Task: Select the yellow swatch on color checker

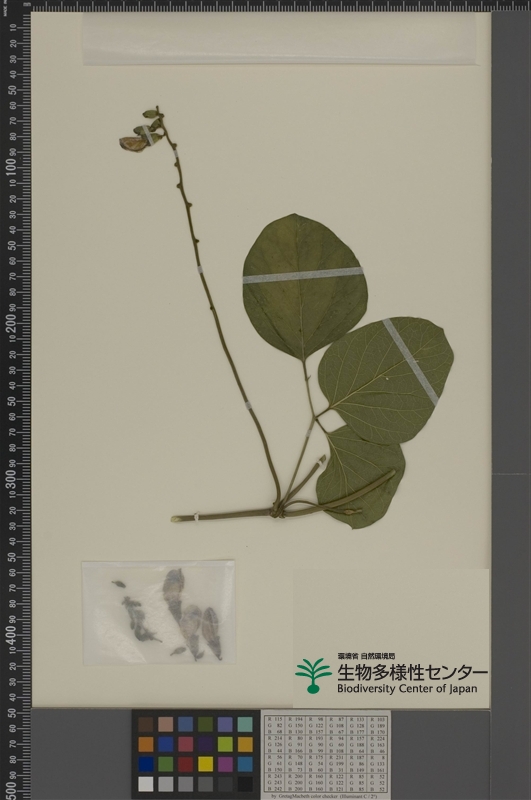Action: 205,764
